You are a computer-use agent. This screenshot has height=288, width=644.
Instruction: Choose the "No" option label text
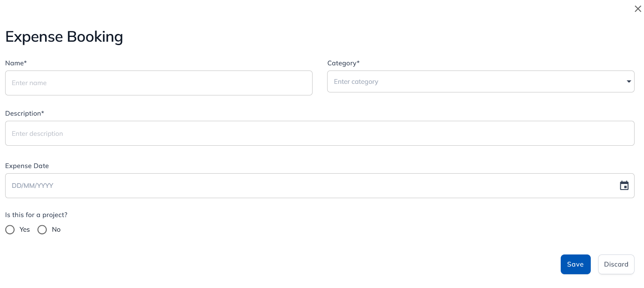[56, 230]
